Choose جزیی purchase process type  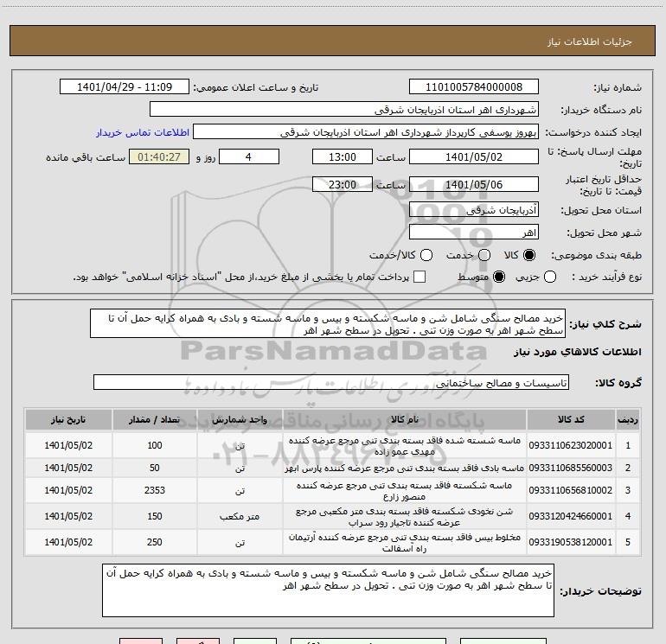tap(549, 277)
